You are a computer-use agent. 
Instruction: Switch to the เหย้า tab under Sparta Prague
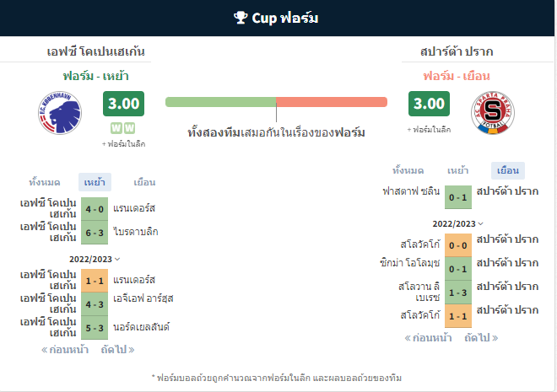(458, 170)
